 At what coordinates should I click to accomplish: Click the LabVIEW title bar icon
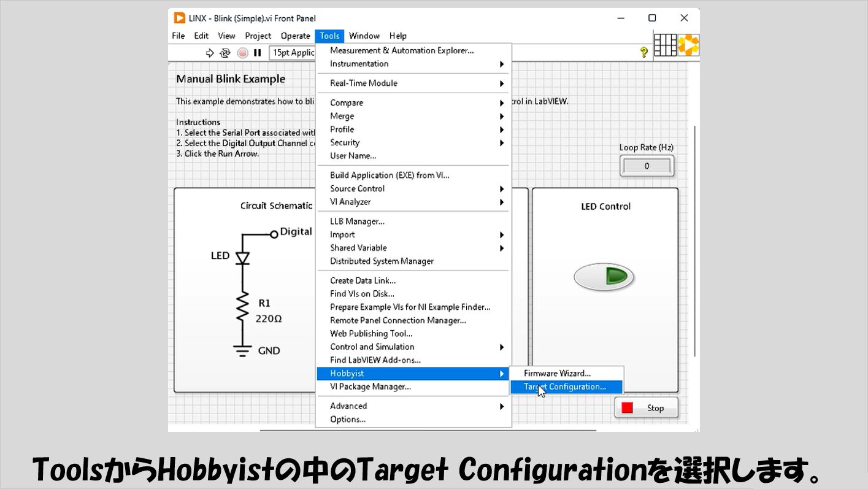pyautogui.click(x=179, y=18)
